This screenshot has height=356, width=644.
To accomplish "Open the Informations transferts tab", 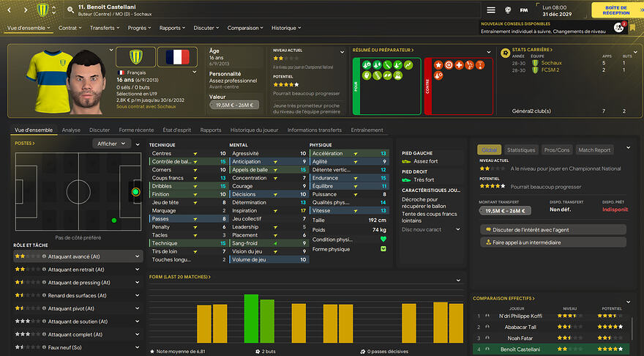I will pos(315,130).
